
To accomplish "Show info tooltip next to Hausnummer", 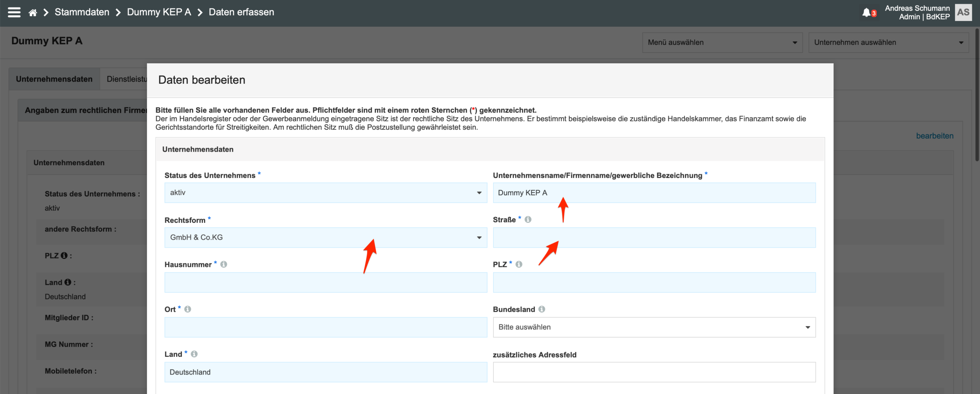I will click(224, 264).
